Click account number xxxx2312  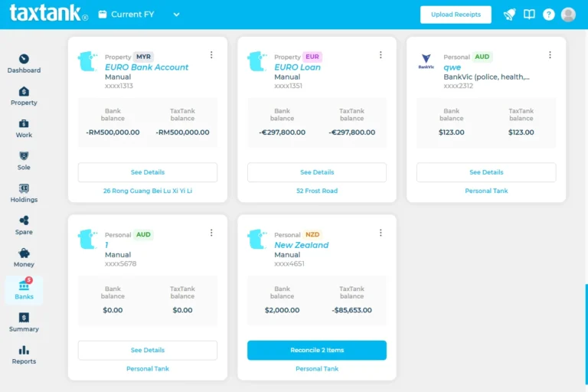click(x=459, y=86)
